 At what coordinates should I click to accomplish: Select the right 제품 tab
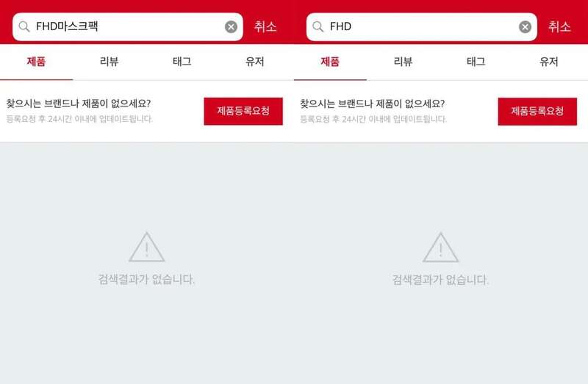(330, 62)
